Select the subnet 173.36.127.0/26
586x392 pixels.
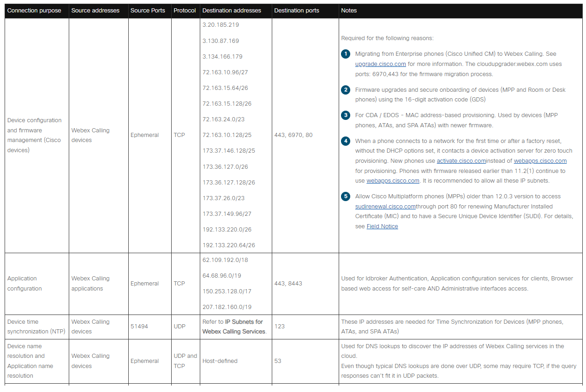pos(225,167)
